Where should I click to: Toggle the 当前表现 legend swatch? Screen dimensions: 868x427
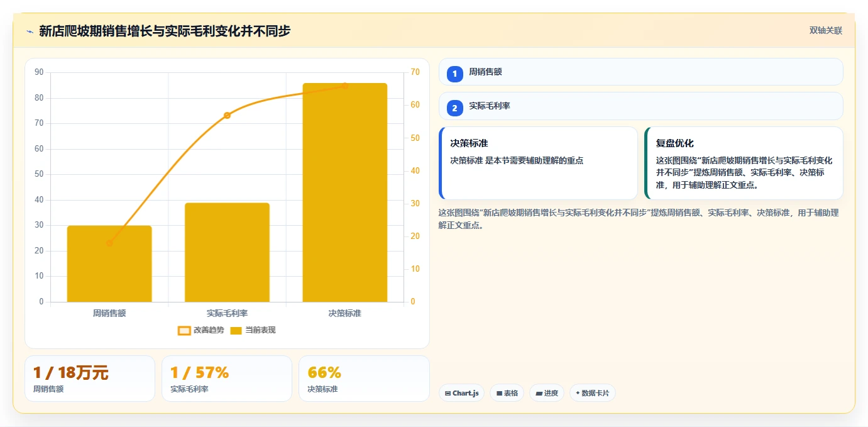236,330
